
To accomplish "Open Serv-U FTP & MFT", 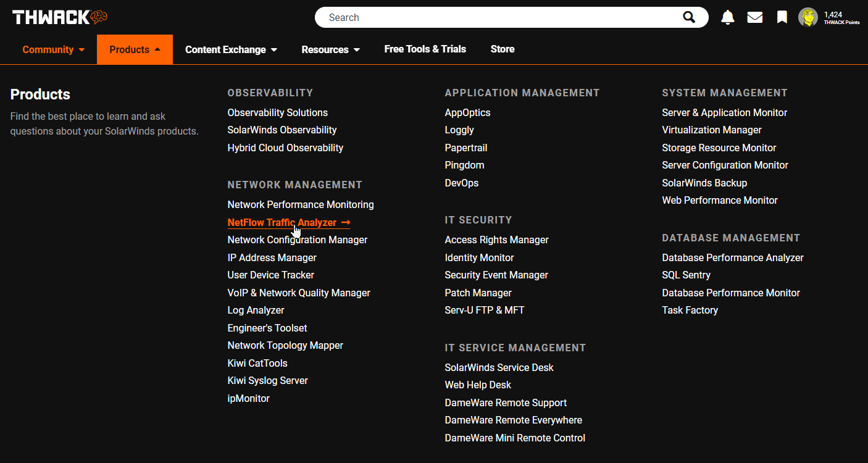I will (485, 310).
